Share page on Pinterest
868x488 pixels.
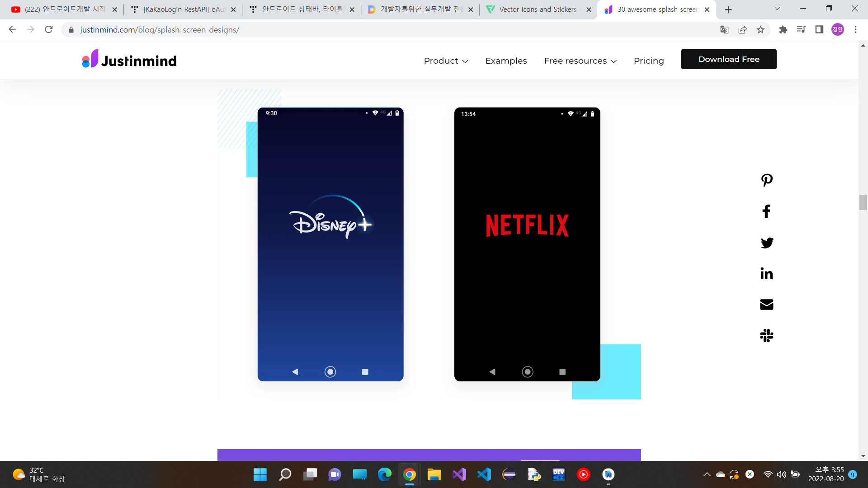point(767,180)
